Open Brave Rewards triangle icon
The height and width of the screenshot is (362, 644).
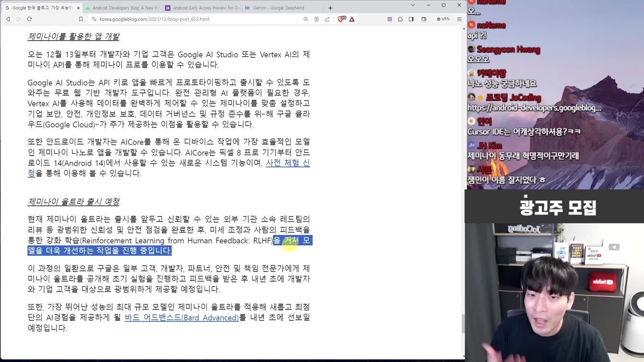point(352,19)
